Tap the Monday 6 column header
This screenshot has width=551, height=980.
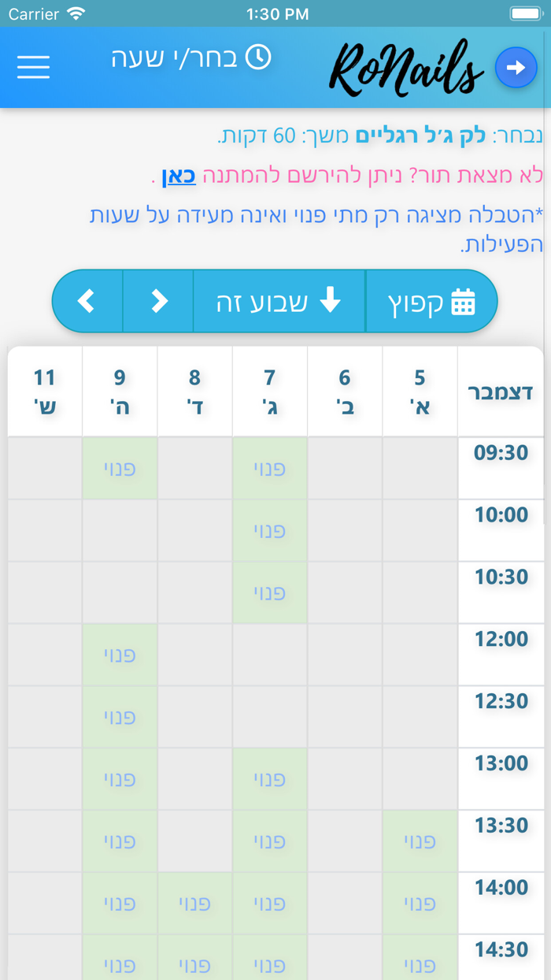[344, 392]
